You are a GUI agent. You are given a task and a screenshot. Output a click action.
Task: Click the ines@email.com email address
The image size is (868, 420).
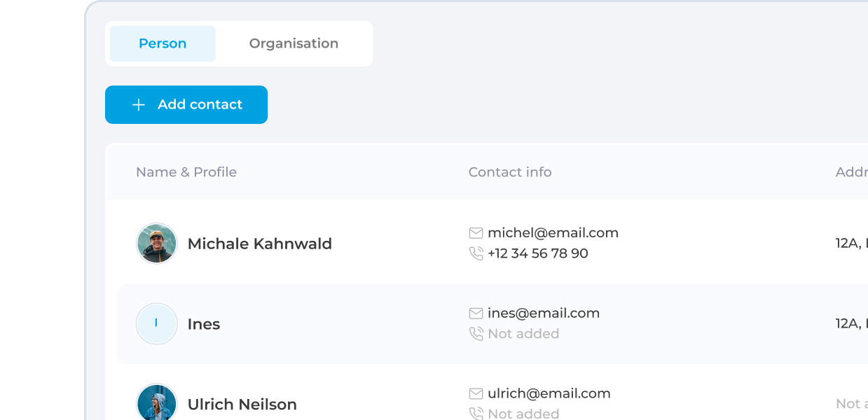(x=544, y=314)
